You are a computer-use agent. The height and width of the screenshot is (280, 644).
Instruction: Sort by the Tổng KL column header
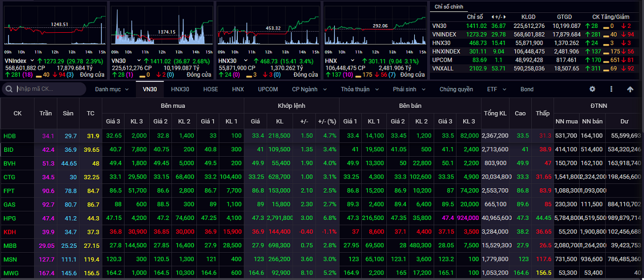495,113
